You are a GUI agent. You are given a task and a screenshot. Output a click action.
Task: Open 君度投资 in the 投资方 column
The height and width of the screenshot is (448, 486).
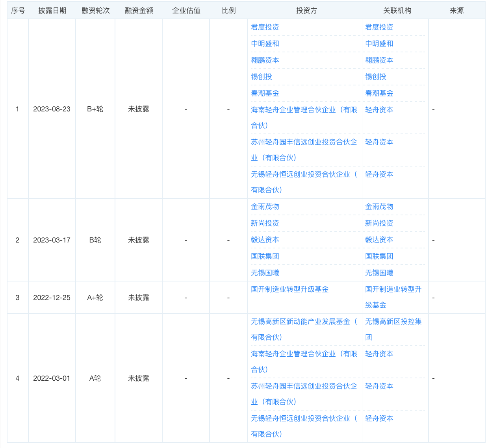[x=265, y=27]
